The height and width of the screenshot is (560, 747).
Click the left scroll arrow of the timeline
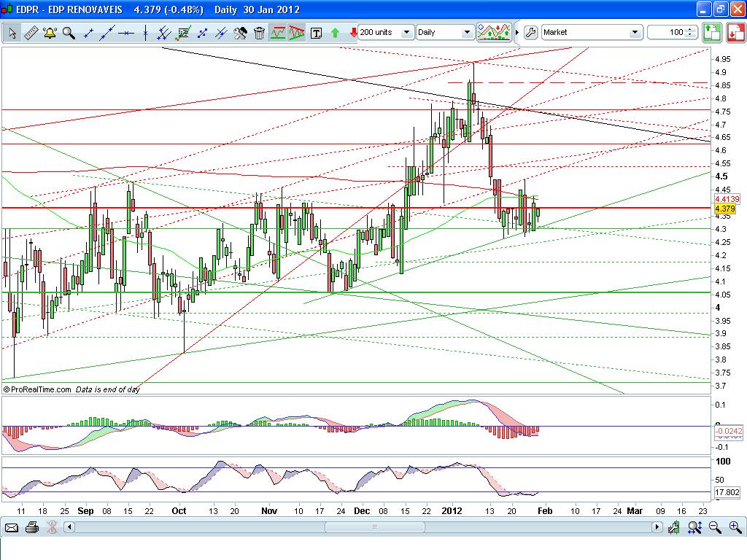pyautogui.click(x=69, y=527)
